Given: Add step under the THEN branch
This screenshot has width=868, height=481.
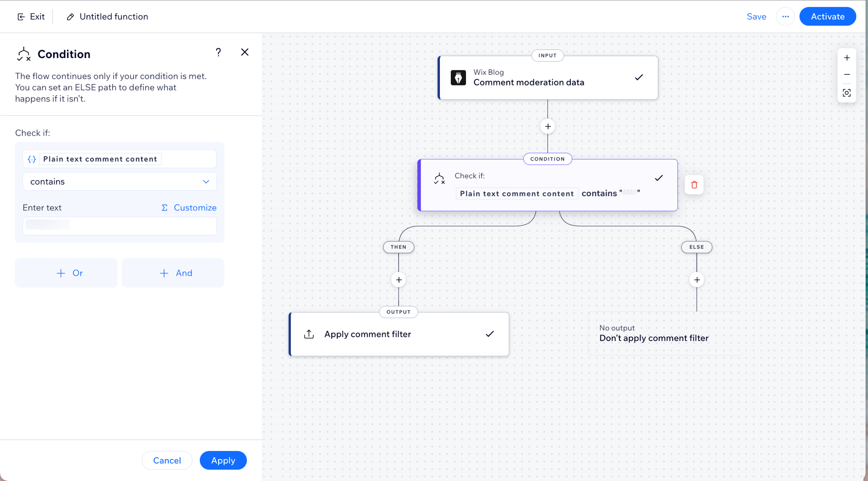Looking at the screenshot, I should click(x=398, y=280).
